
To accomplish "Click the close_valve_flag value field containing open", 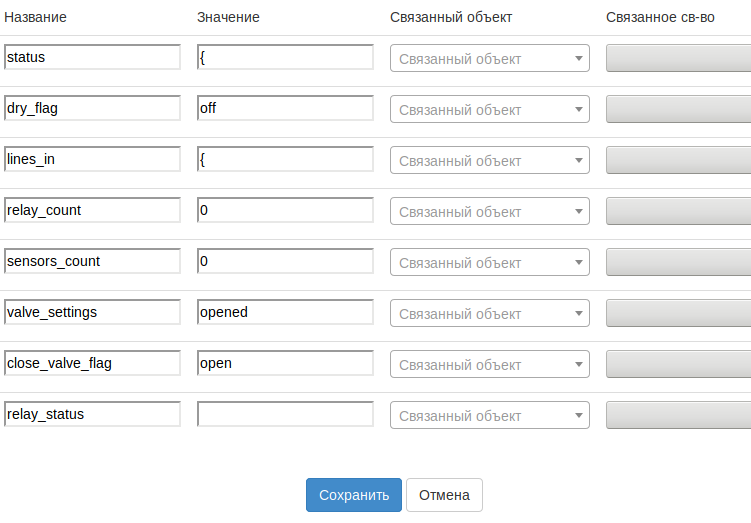I will (285, 363).
